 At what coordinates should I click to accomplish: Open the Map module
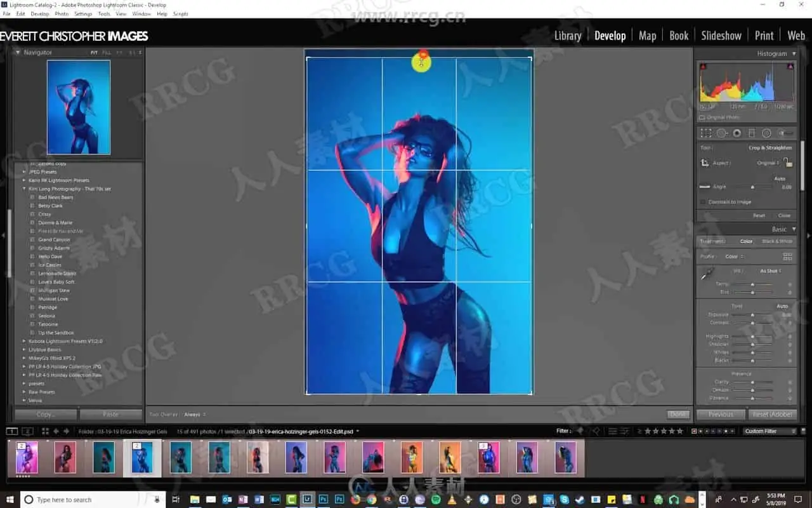tap(647, 36)
